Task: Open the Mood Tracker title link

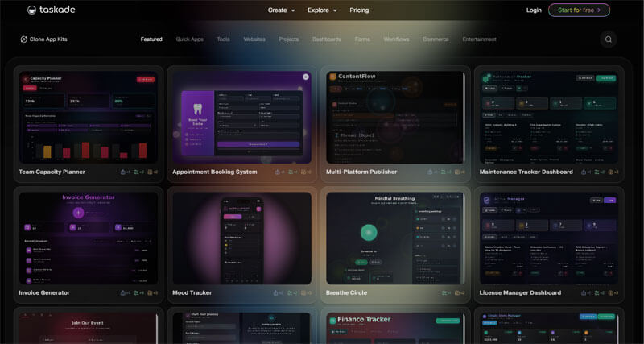Action: [x=192, y=293]
